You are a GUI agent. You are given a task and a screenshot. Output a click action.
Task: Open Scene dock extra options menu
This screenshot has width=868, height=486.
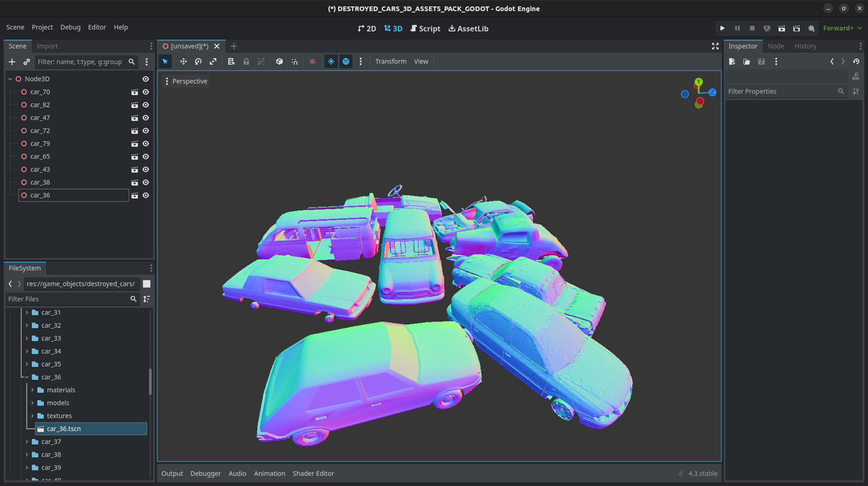click(x=146, y=62)
